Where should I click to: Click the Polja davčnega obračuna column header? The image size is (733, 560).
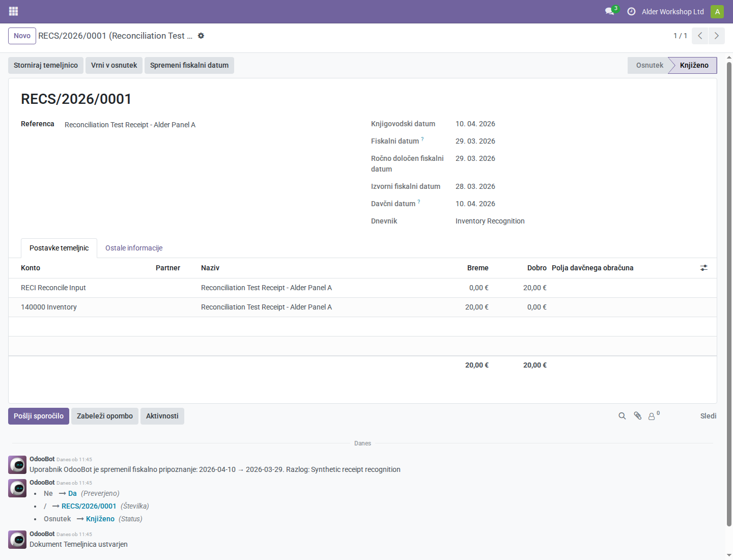[593, 268]
